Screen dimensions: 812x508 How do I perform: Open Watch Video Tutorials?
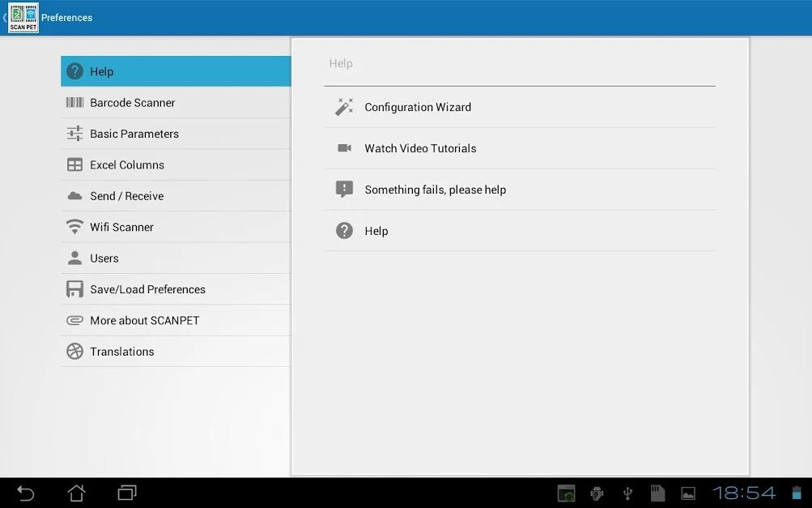[520, 148]
